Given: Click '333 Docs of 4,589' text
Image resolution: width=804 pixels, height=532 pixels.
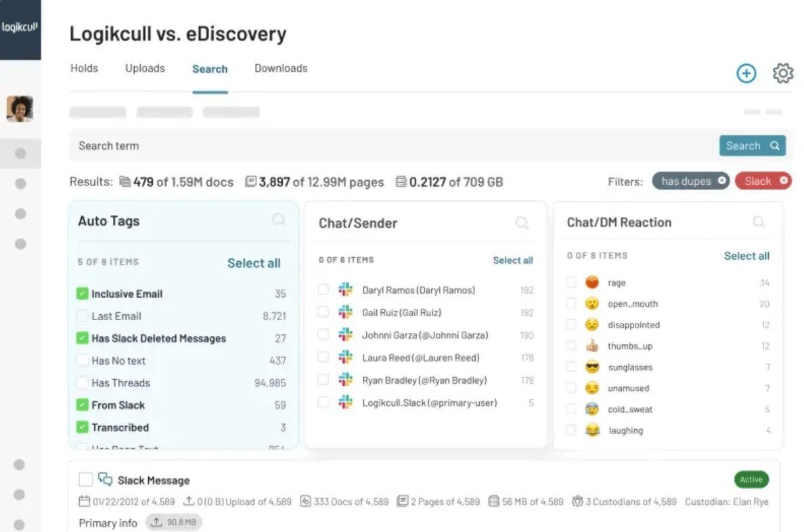Looking at the screenshot, I should pos(351,502).
